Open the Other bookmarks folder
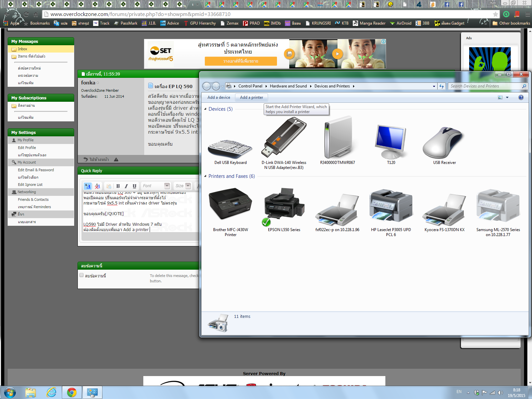Image resolution: width=532 pixels, height=399 pixels. 511,23
